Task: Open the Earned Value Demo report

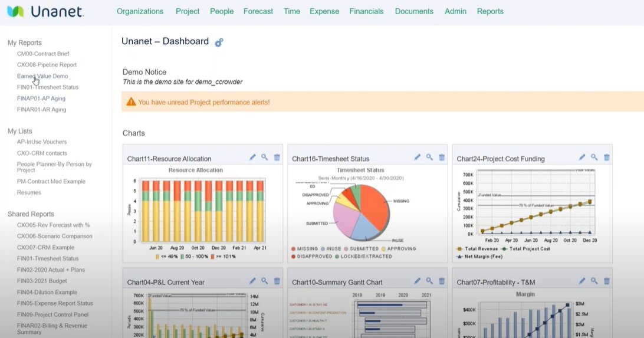Action: (x=42, y=76)
